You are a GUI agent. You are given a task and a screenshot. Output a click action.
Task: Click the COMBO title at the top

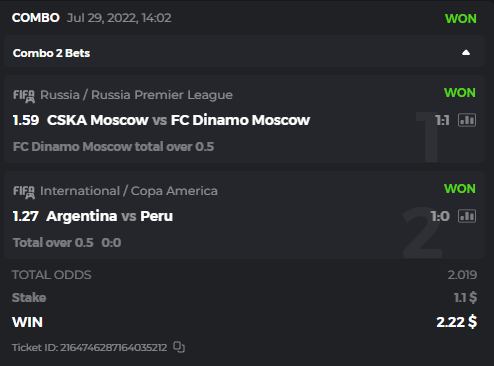(36, 18)
